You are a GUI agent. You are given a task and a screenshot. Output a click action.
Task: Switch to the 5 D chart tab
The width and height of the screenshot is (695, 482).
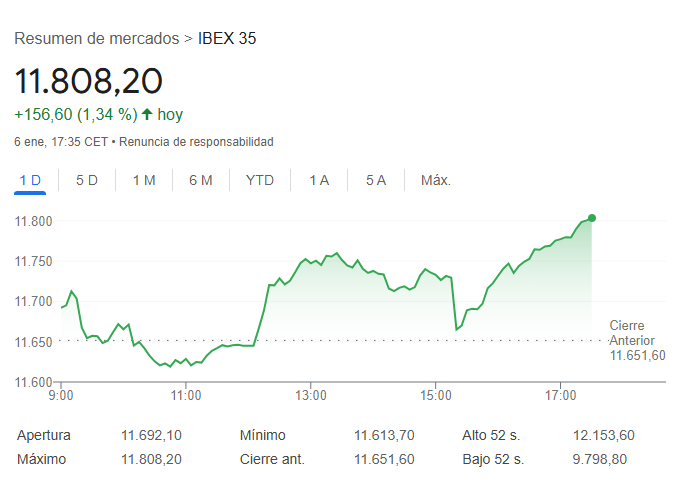point(87,180)
